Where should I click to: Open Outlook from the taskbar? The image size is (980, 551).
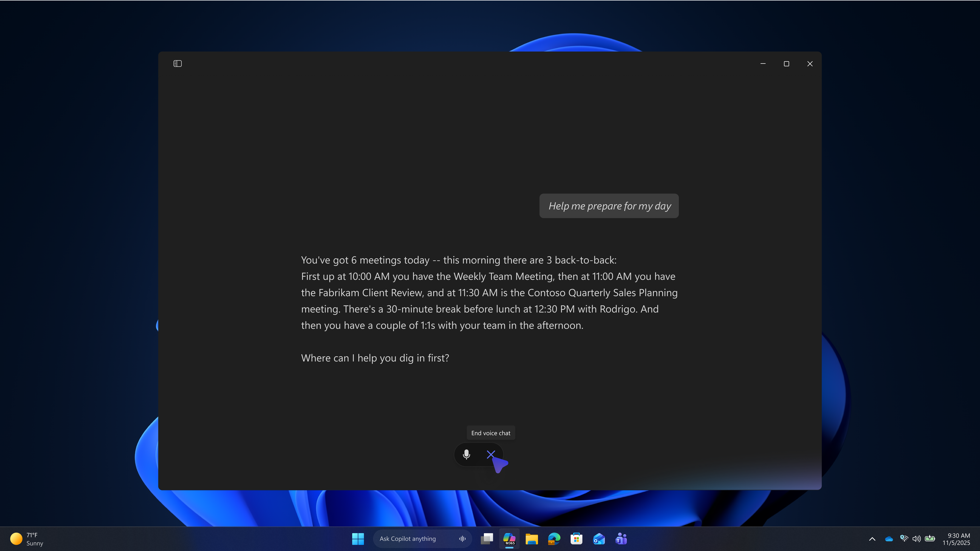(599, 539)
